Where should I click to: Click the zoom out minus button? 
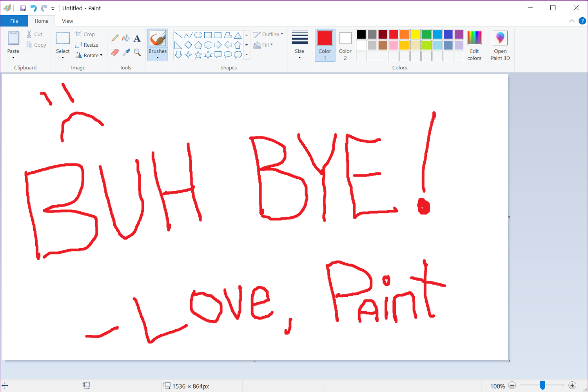coord(512,386)
